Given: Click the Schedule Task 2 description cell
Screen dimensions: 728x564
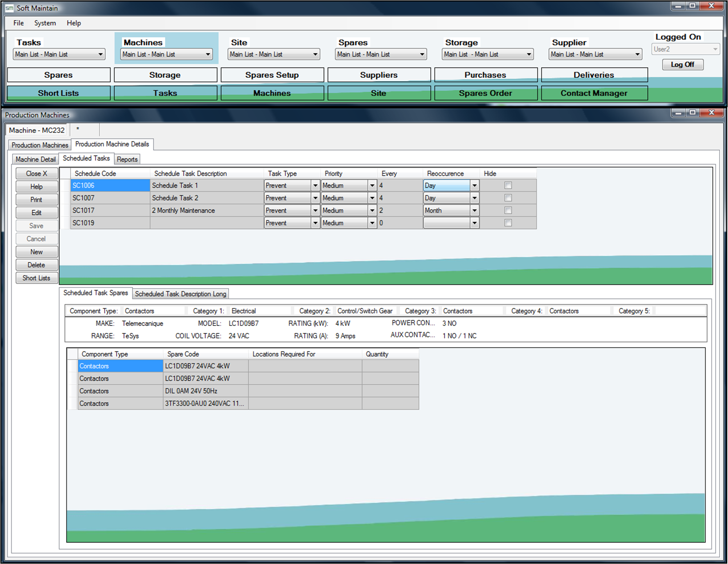Looking at the screenshot, I should [x=207, y=198].
